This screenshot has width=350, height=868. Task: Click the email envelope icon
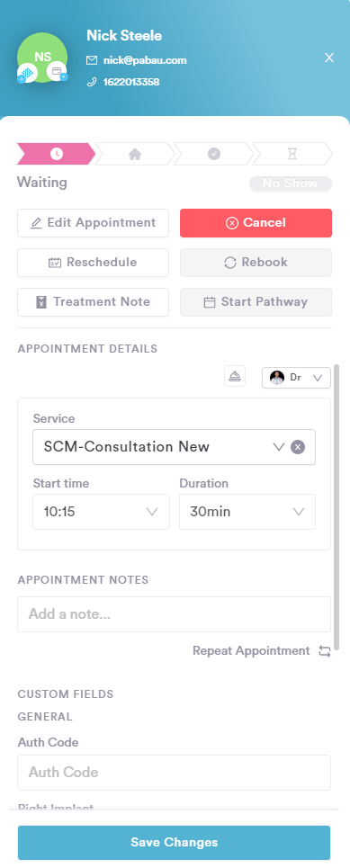[x=92, y=60]
